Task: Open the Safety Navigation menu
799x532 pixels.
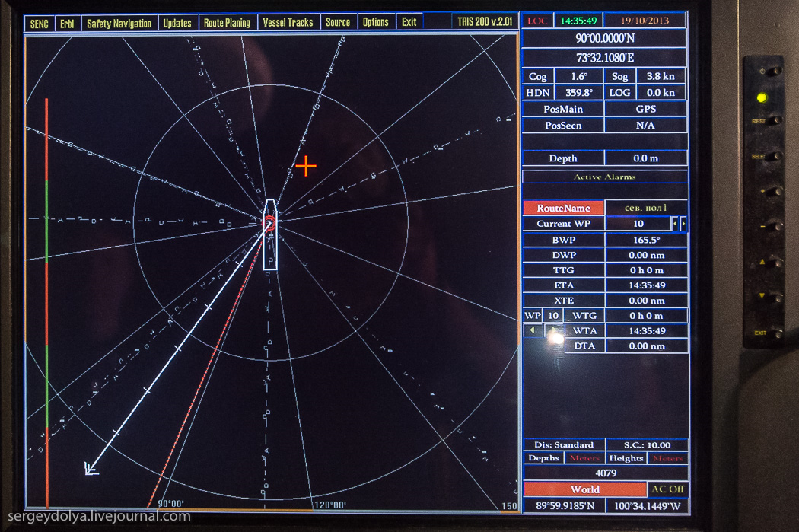Action: pyautogui.click(x=119, y=24)
